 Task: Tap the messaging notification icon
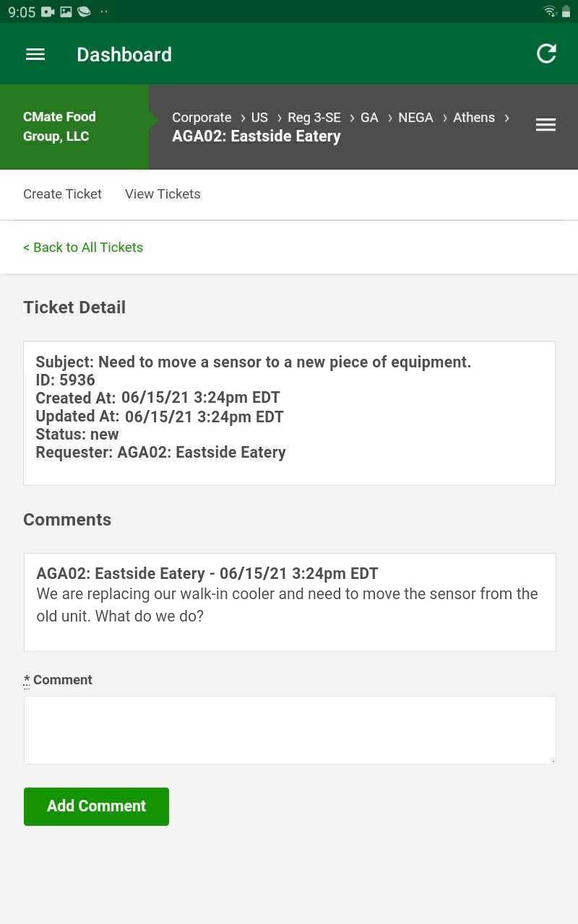point(84,12)
